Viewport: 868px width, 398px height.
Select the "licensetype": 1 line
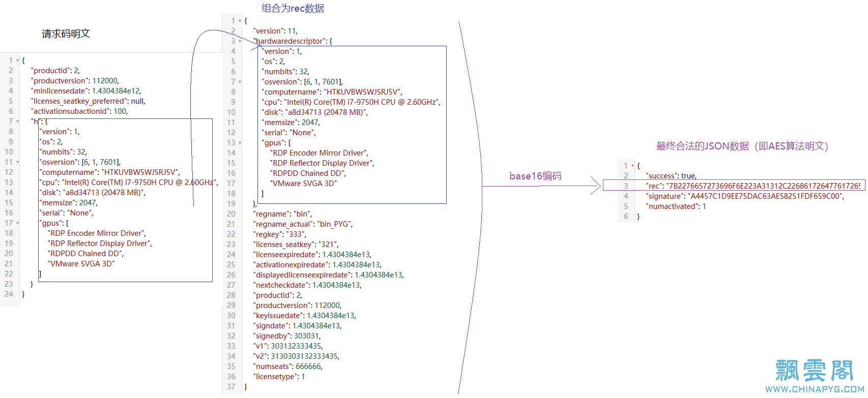coord(279,377)
